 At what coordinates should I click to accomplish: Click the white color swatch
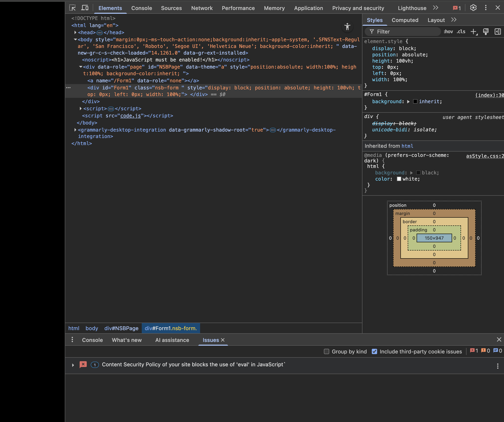point(399,179)
